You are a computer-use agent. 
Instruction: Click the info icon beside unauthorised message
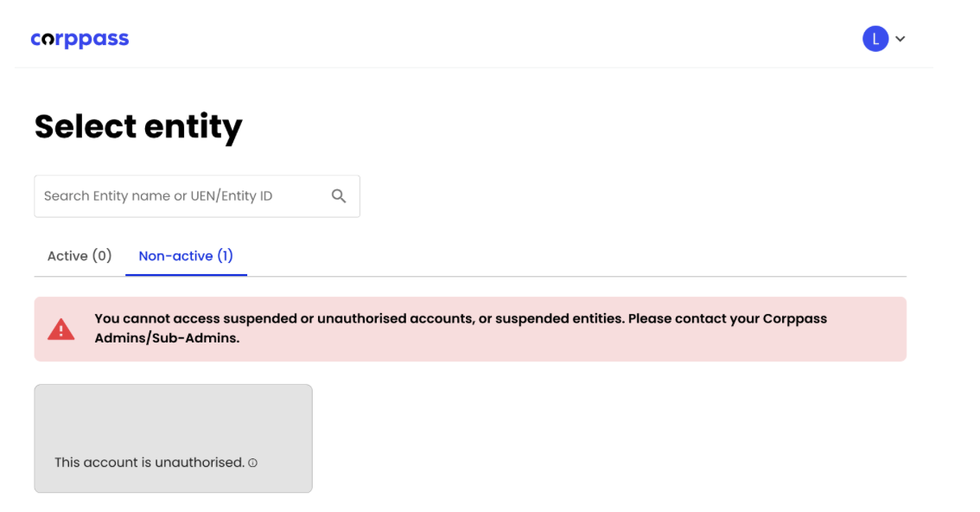253,464
